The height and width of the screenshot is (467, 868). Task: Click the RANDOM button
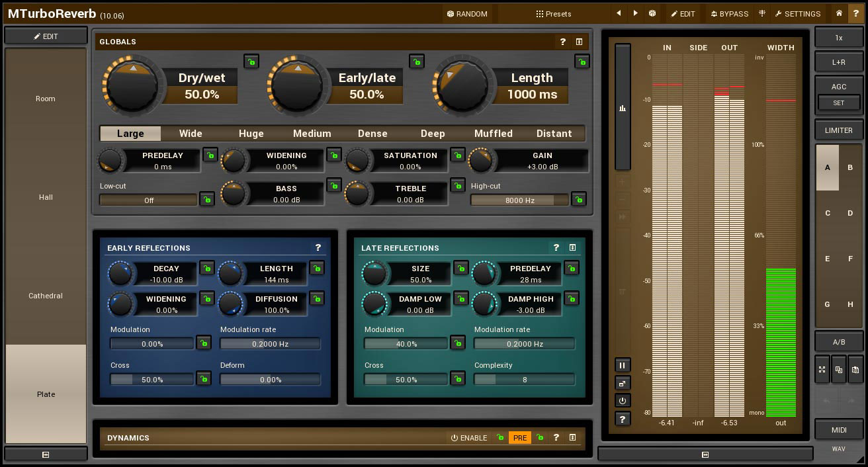point(467,13)
